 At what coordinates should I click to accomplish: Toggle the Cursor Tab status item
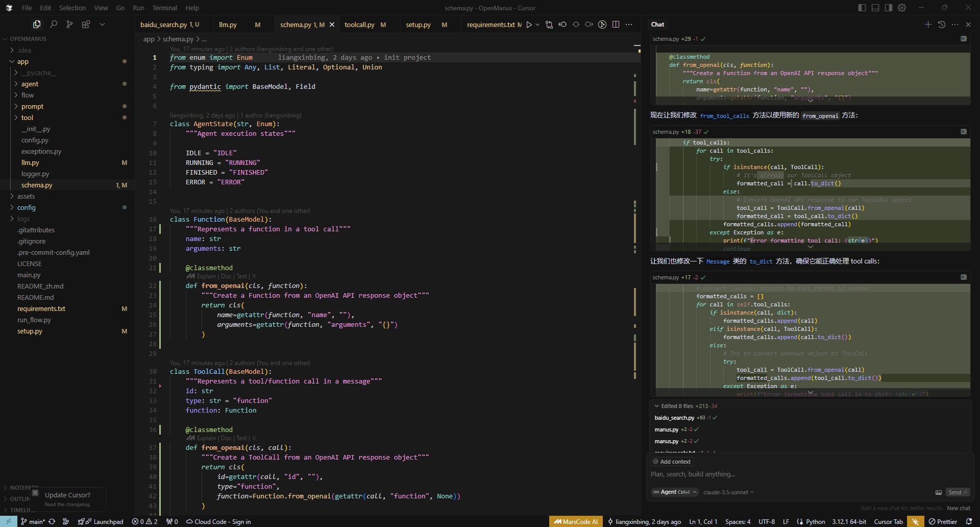888,521
